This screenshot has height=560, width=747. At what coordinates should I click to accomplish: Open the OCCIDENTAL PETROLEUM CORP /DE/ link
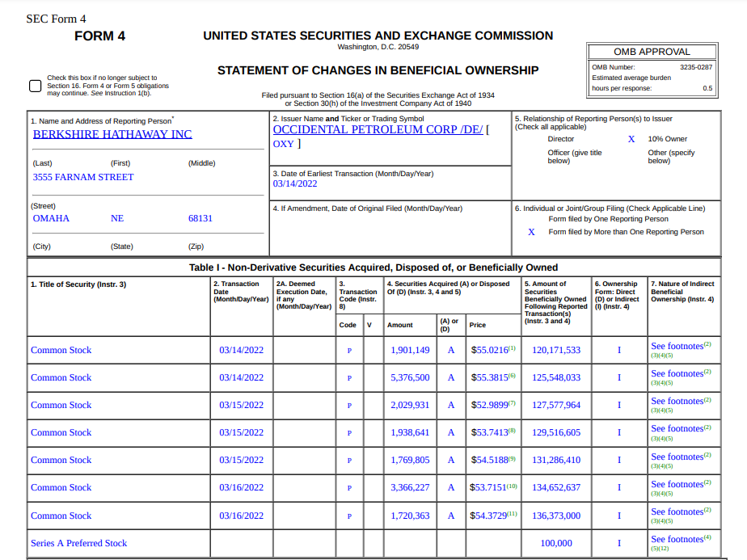[x=378, y=129]
